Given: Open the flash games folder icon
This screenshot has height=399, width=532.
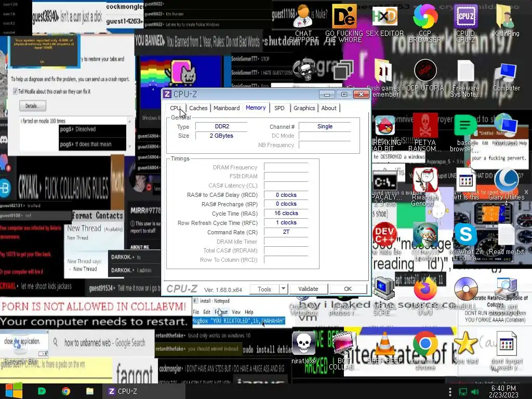Looking at the screenshot, I should [x=384, y=71].
